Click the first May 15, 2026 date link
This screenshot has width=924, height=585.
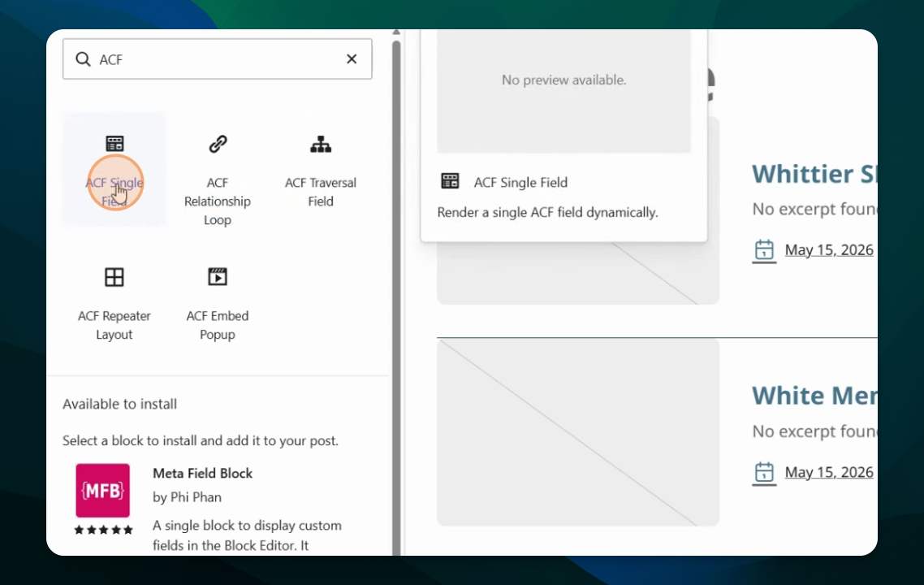[828, 249]
